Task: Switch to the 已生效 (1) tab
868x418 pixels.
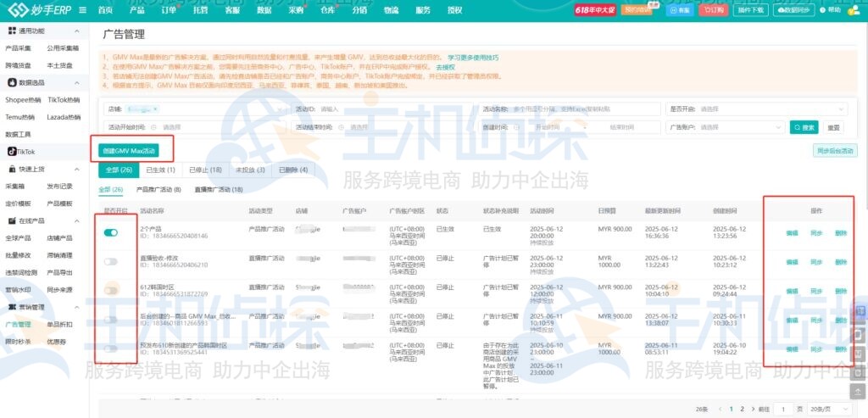Action: point(160,170)
